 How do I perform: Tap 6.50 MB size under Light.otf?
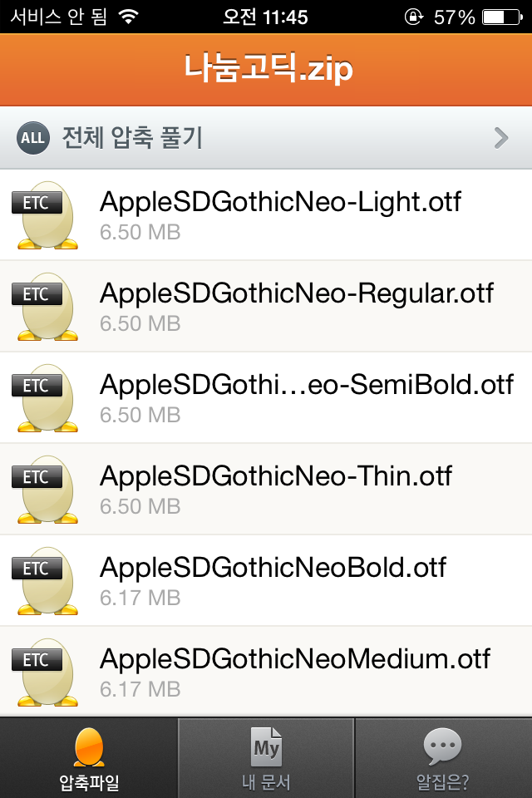[140, 233]
